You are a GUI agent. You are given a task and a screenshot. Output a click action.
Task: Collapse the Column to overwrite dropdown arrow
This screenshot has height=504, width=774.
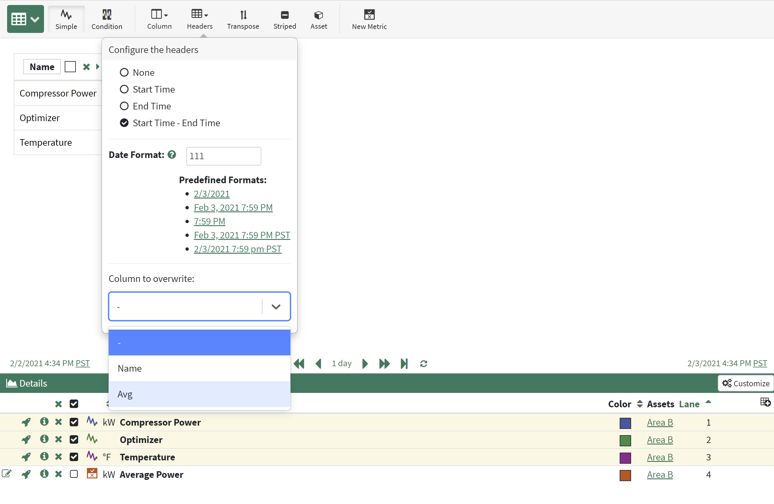276,307
